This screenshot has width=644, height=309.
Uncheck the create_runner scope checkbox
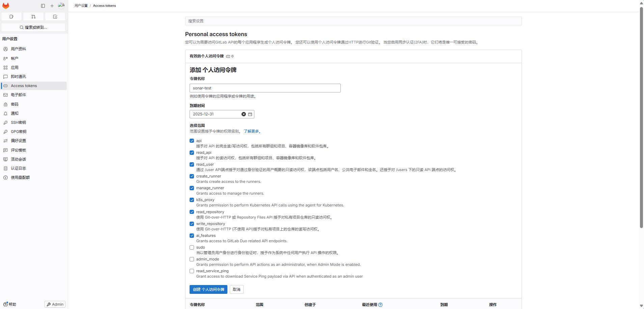click(x=192, y=176)
